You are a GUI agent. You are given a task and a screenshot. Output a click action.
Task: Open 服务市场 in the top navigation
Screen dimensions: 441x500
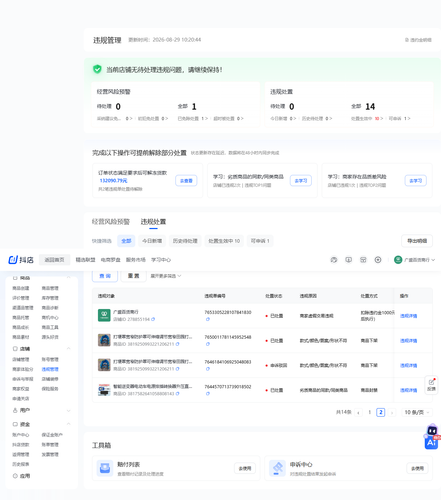coord(136,260)
